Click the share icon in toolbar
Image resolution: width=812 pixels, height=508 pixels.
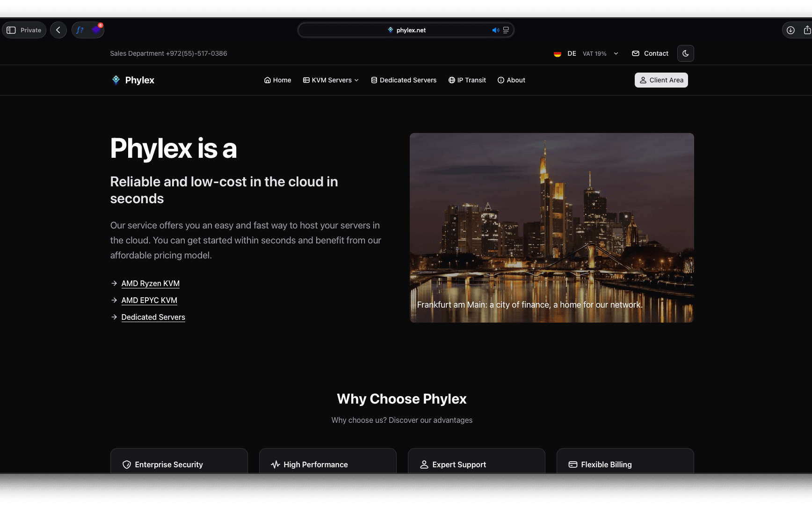[x=807, y=30]
